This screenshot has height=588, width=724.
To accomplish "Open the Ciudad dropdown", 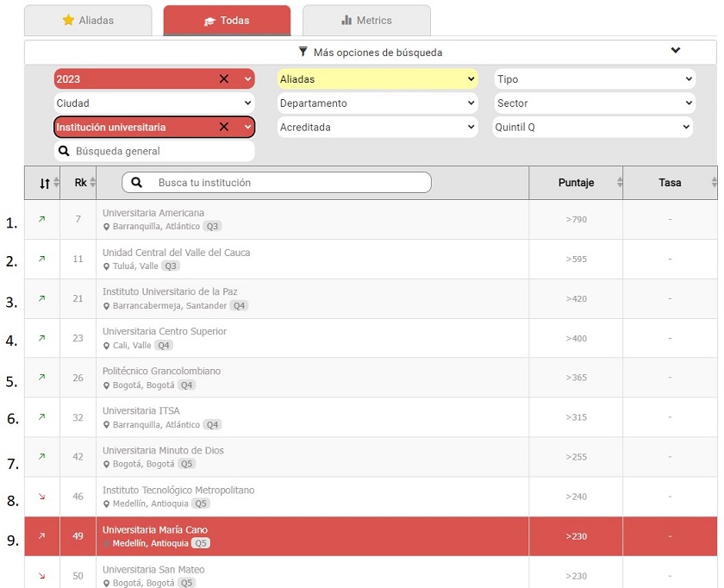I will click(x=154, y=103).
